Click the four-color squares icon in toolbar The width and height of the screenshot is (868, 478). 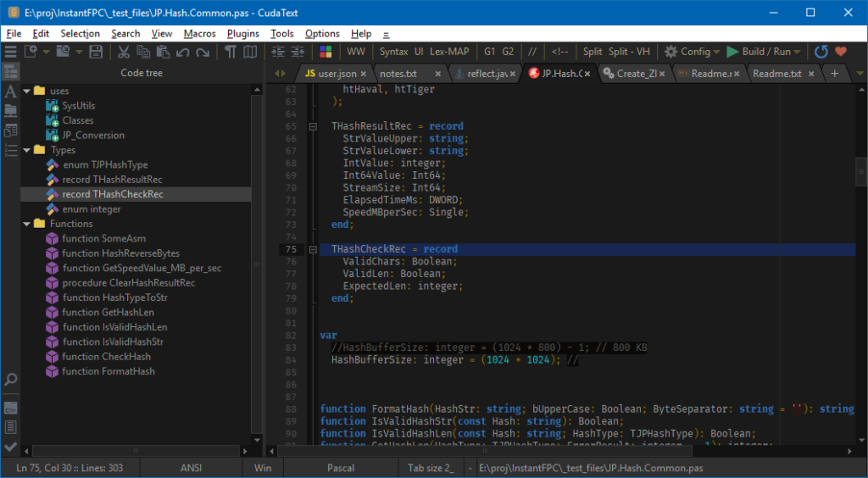(325, 52)
